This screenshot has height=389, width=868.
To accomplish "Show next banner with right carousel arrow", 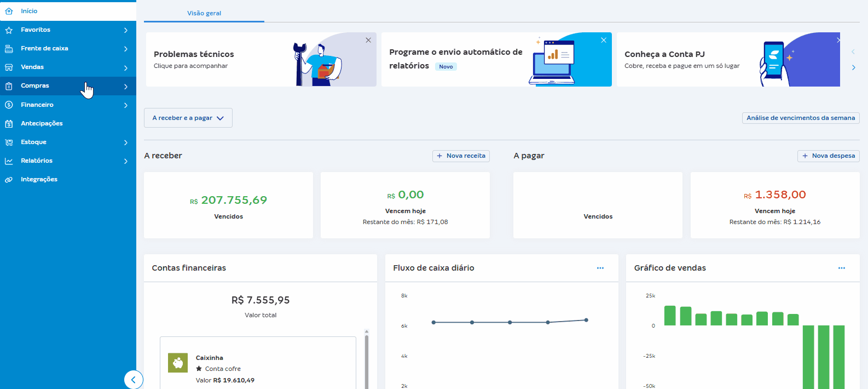I will tap(853, 67).
